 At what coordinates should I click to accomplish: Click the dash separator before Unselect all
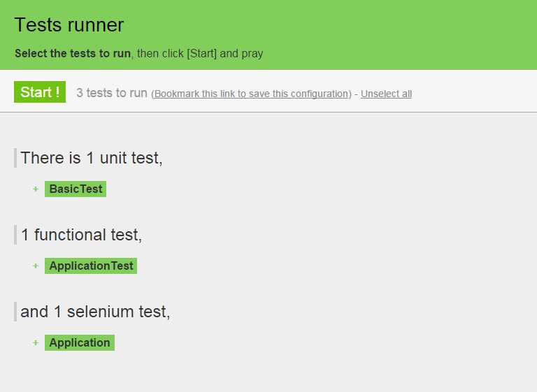pos(356,94)
